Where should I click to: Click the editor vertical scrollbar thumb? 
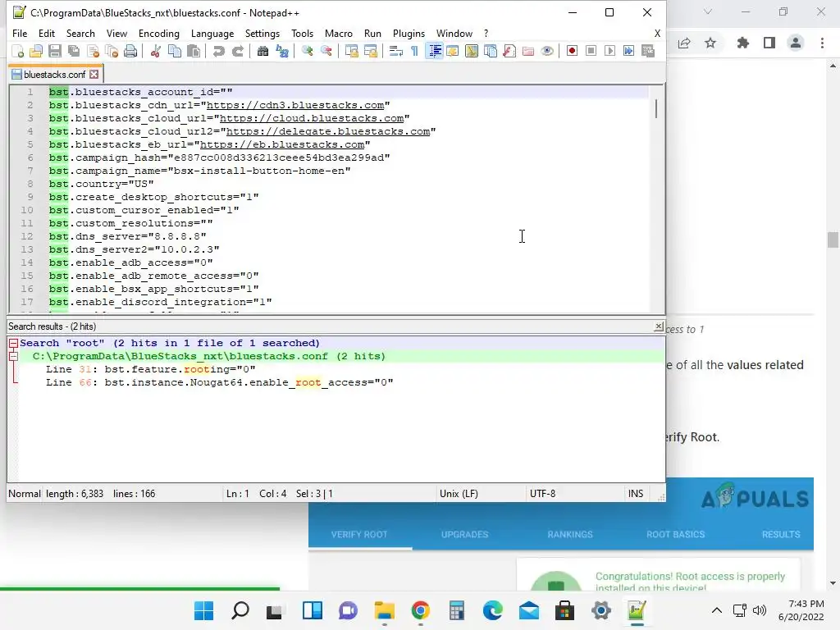656,109
